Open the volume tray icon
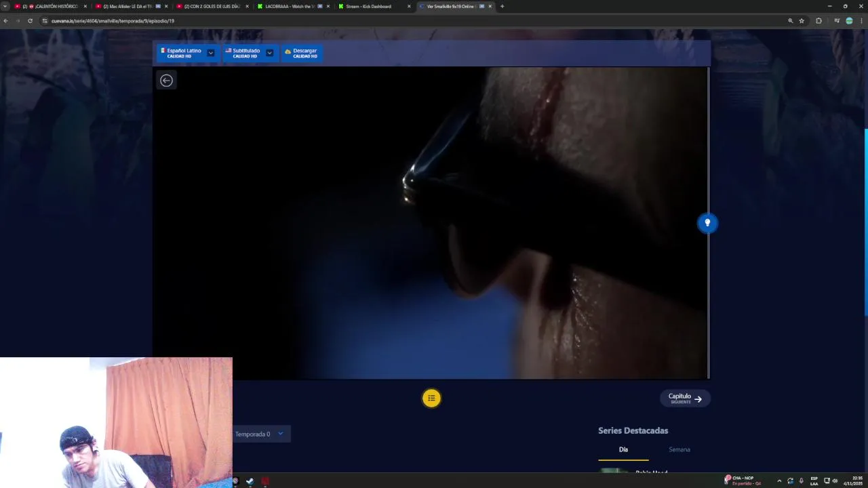 pyautogui.click(x=835, y=481)
